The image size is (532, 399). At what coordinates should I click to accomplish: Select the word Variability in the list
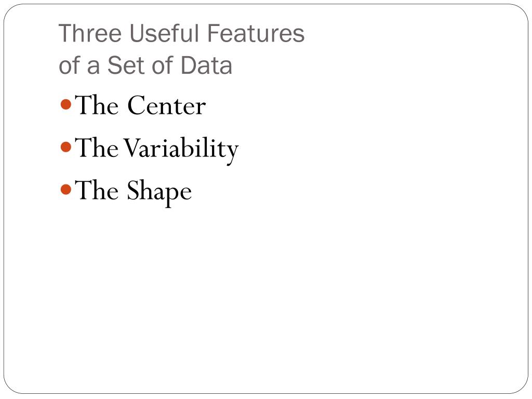tap(180, 149)
